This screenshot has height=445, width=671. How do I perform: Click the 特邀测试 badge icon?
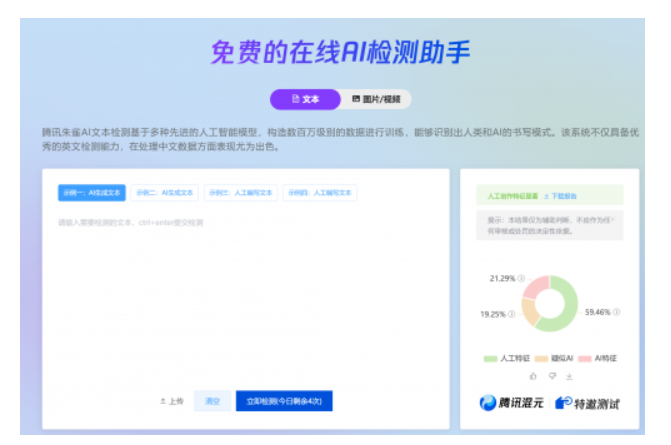[565, 403]
